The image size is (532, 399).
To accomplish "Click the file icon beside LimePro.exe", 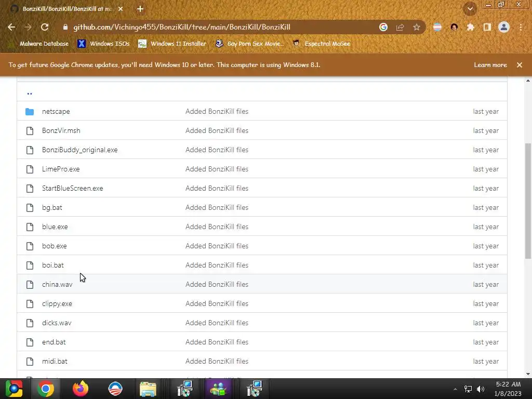I will [x=30, y=169].
